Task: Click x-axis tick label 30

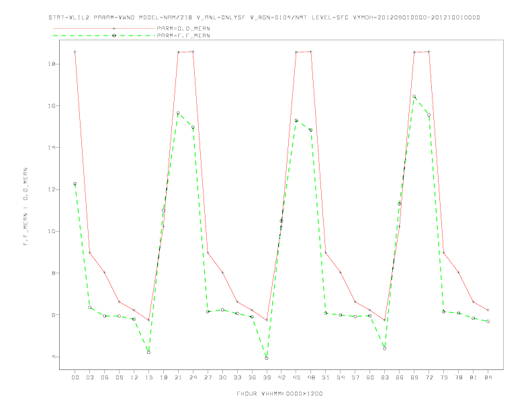Action: (x=222, y=377)
